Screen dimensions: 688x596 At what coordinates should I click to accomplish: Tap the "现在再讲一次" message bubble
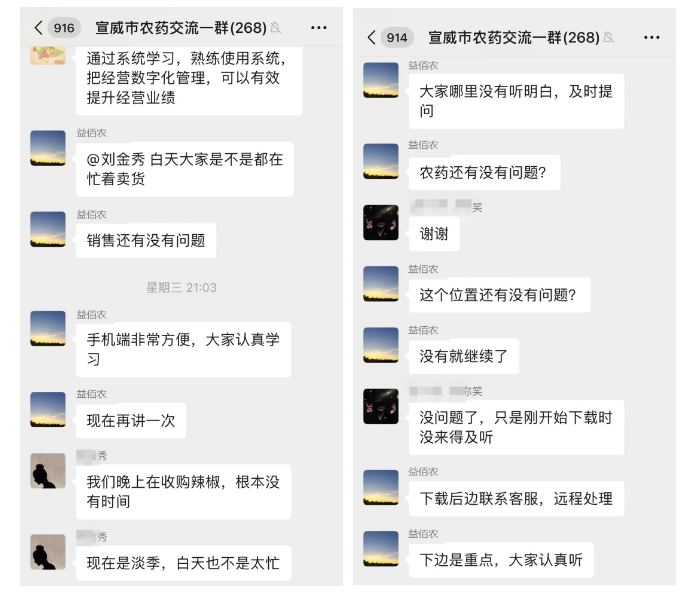(131, 421)
